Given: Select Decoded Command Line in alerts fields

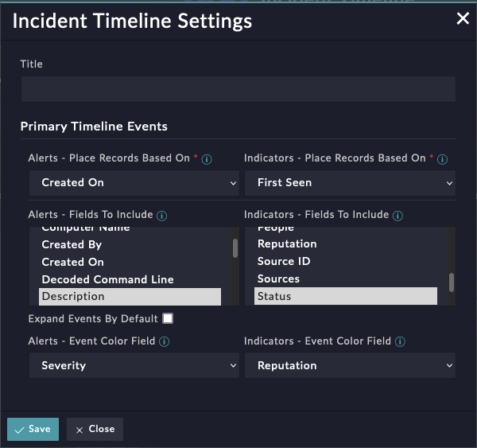Looking at the screenshot, I should (107, 279).
